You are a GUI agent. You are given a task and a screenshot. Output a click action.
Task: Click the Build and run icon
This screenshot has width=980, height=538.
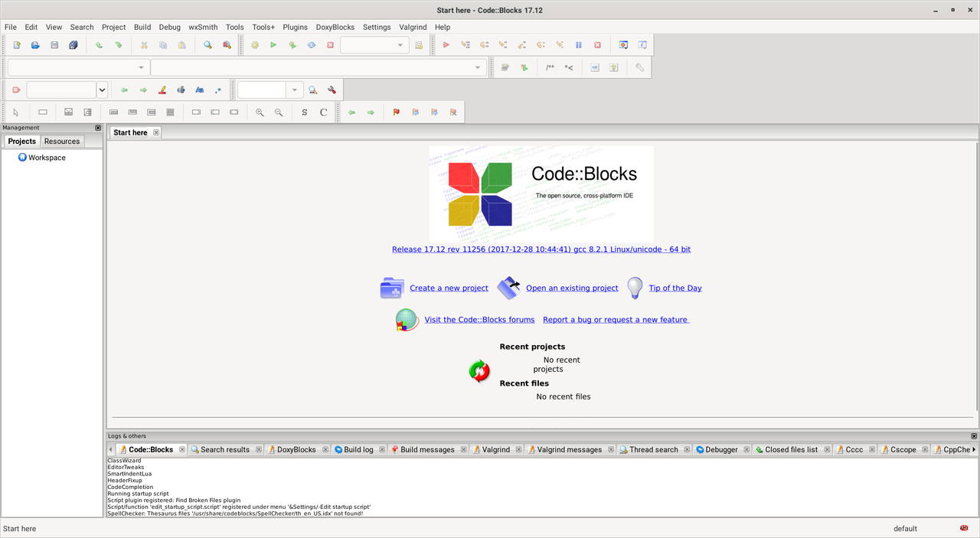[292, 45]
